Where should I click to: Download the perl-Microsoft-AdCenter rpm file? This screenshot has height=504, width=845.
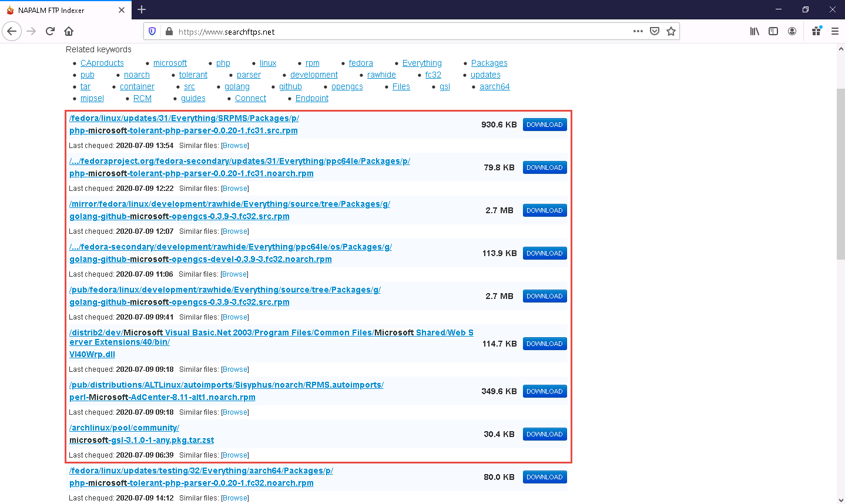point(545,391)
